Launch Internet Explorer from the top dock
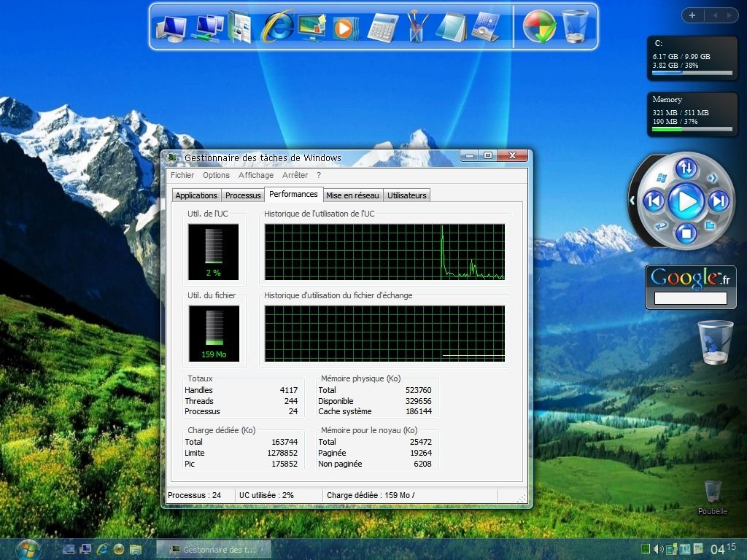This screenshot has height=560, width=747. 276,27
